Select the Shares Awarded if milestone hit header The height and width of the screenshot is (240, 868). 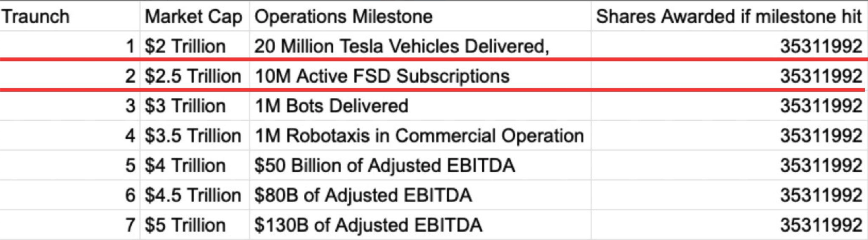pyautogui.click(x=729, y=17)
